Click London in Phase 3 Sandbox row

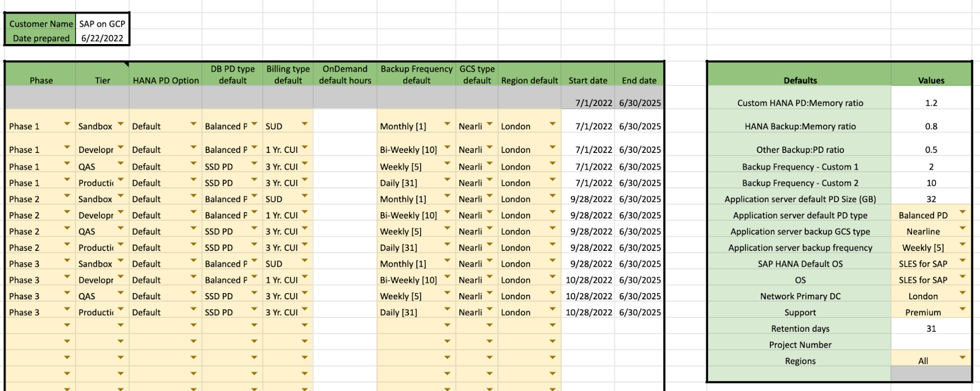(x=516, y=264)
